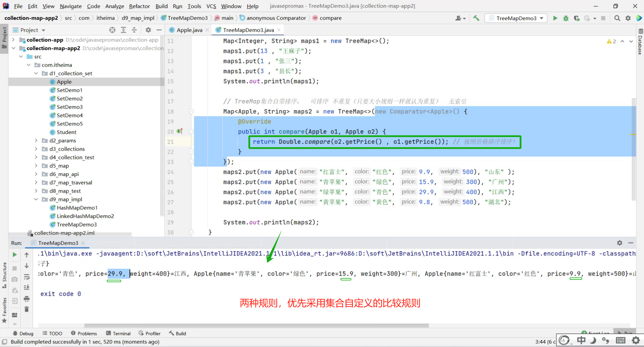Expand the d5_map folder

(36, 166)
